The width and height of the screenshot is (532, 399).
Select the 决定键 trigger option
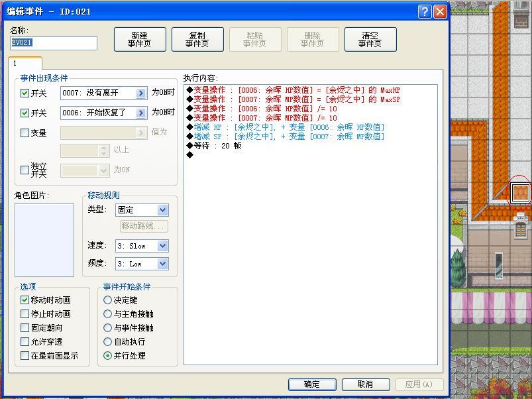pos(107,300)
